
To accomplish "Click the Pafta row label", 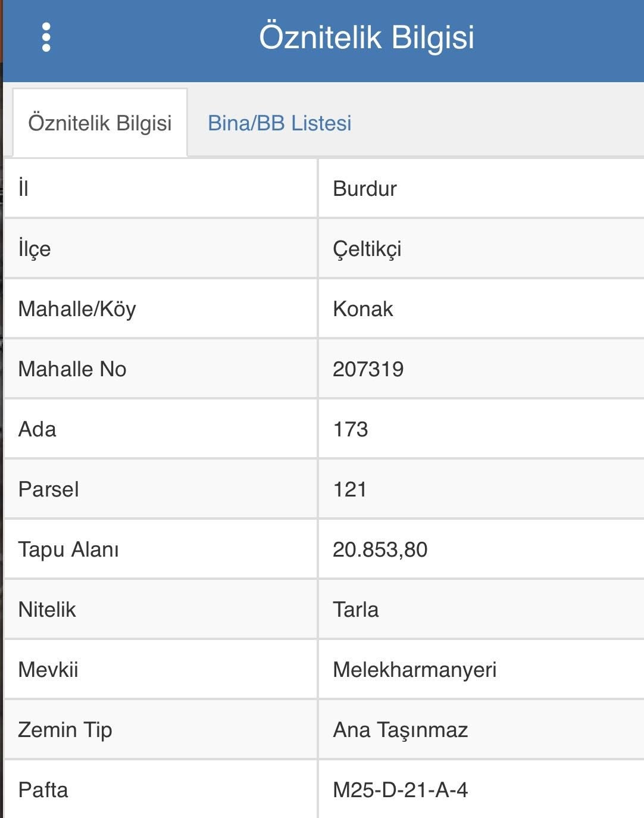I will (x=43, y=790).
